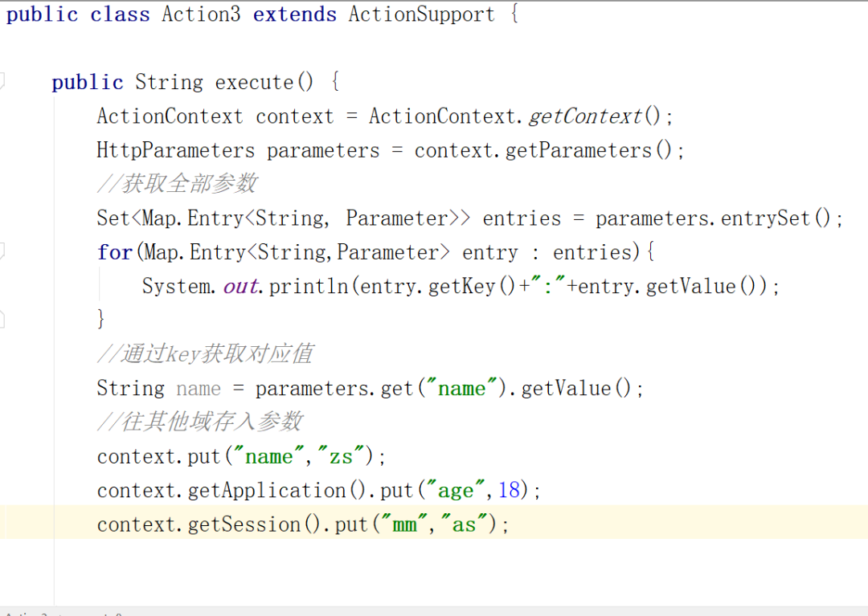Click the number 18

510,490
